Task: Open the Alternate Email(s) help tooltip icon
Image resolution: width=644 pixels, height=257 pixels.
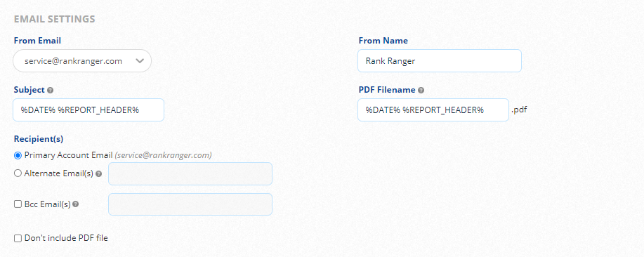Action: coord(98,173)
